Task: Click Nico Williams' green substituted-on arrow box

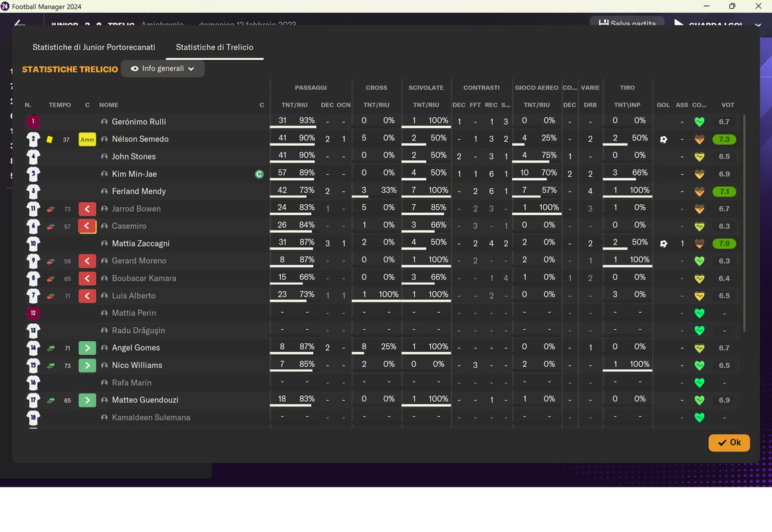Action: point(87,366)
